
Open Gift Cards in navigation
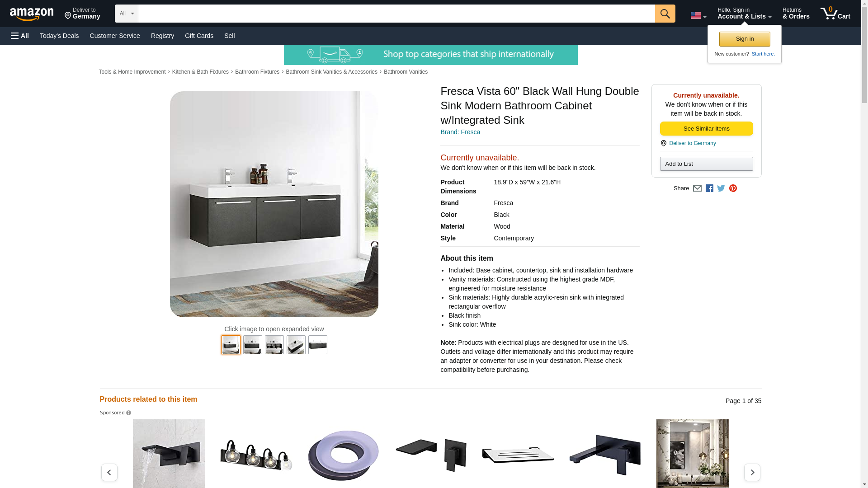coord(199,36)
